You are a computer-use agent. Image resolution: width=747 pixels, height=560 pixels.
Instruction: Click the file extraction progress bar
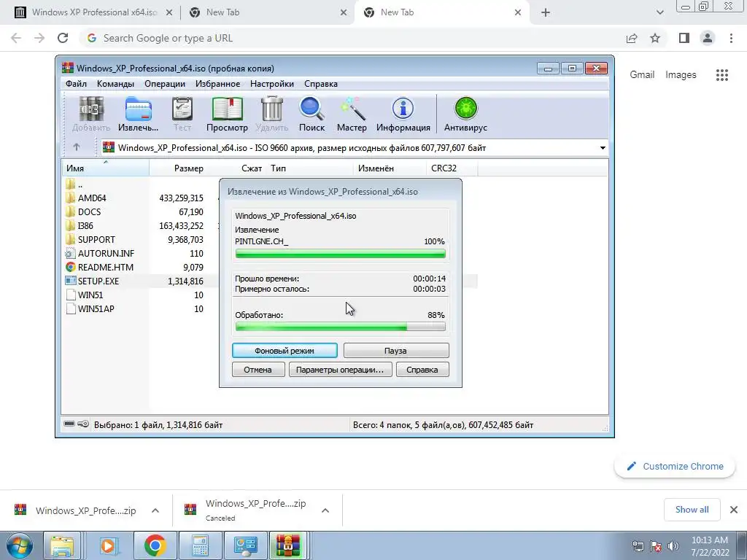tap(340, 254)
